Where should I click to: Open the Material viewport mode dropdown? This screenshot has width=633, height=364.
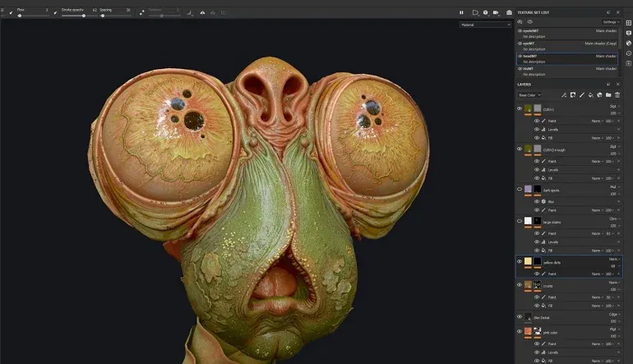485,25
